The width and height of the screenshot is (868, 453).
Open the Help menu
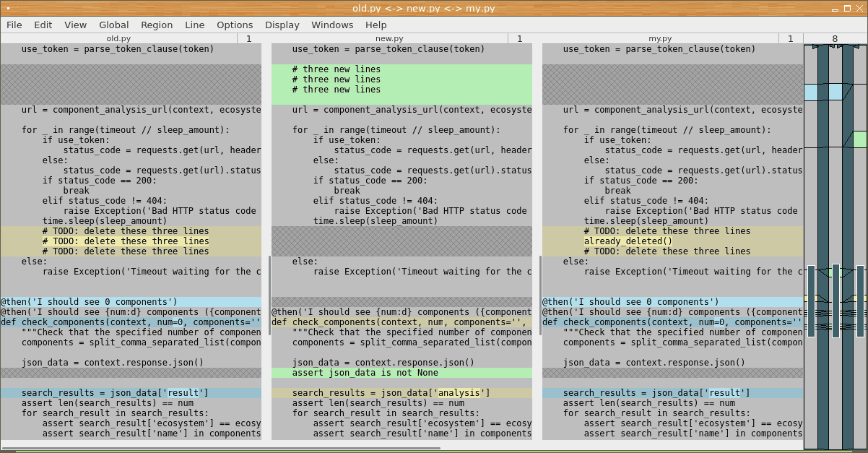click(x=376, y=25)
